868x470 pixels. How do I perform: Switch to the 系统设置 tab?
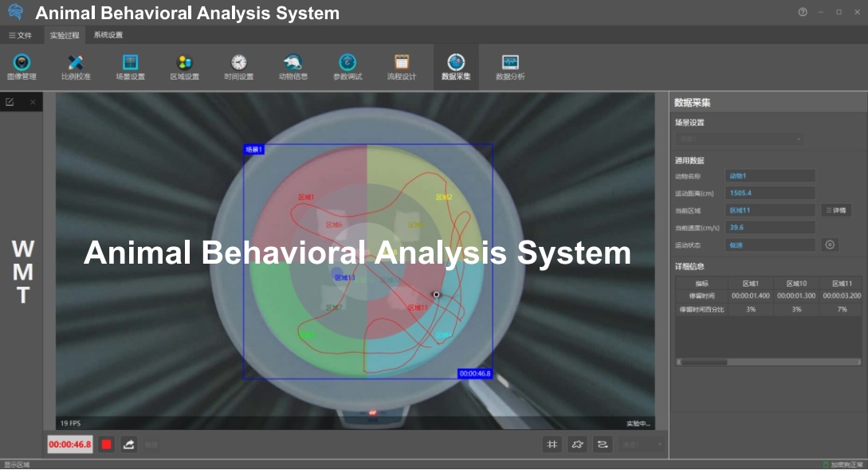(108, 35)
